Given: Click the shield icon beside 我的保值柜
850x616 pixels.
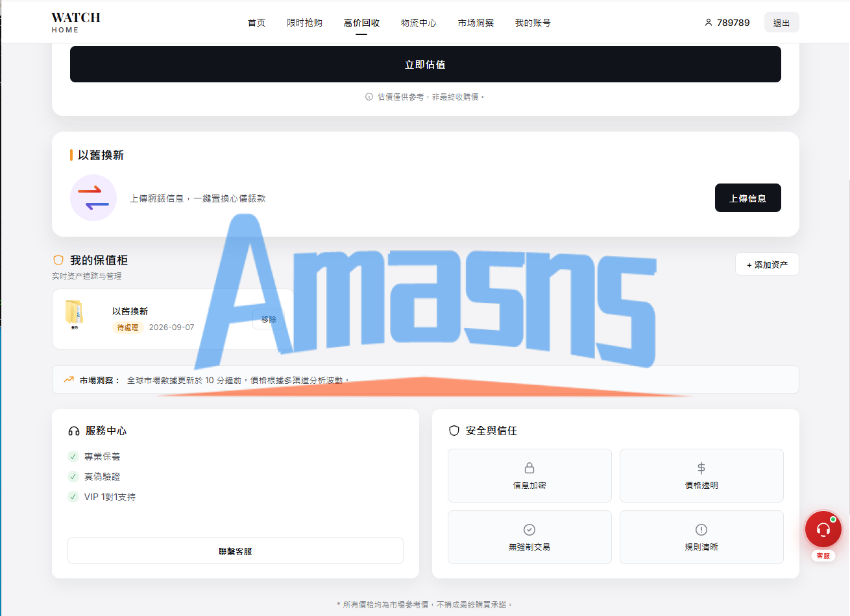Looking at the screenshot, I should click(58, 260).
